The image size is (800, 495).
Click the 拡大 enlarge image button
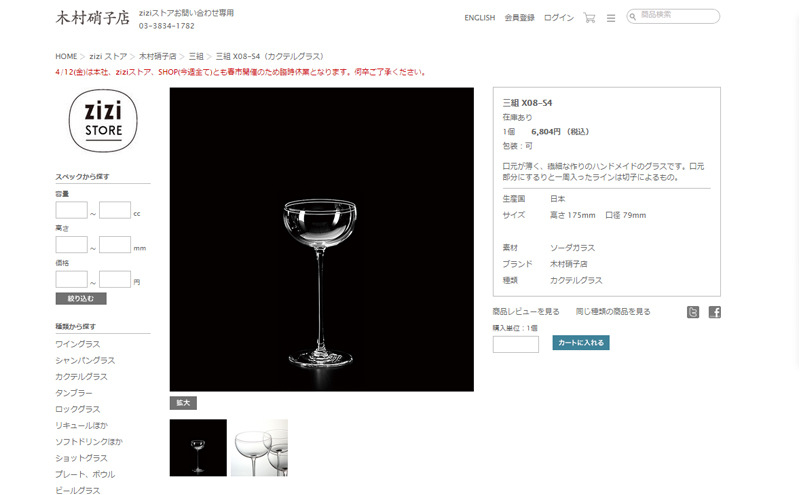(183, 403)
